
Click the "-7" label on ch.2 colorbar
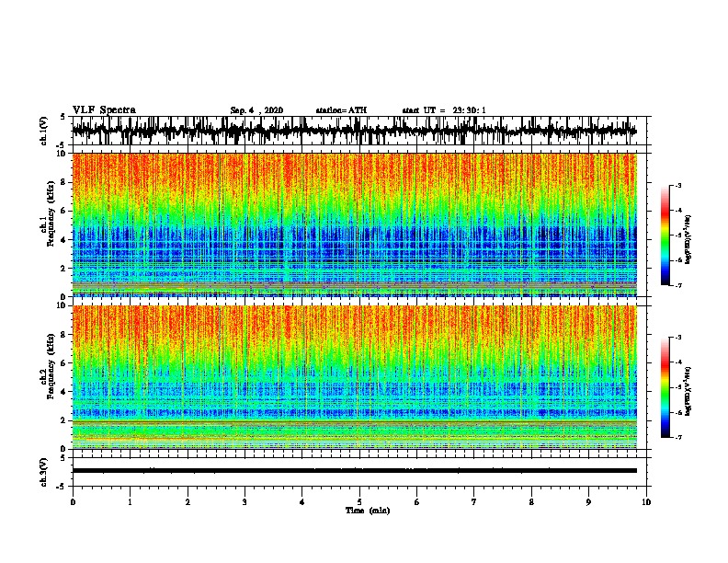677,438
